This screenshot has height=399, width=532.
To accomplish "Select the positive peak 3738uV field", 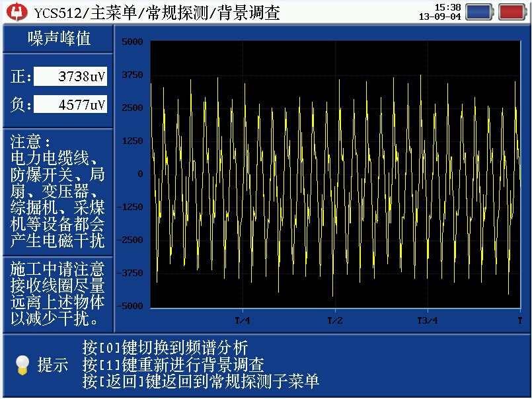I will (71, 76).
